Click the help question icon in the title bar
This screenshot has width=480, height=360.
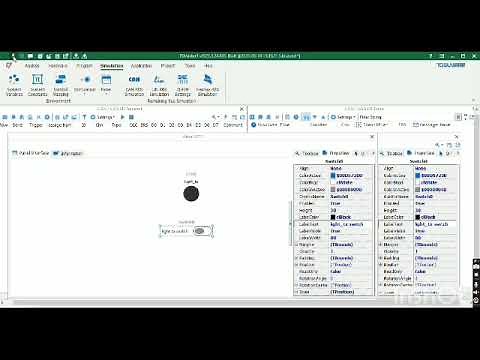(430, 56)
